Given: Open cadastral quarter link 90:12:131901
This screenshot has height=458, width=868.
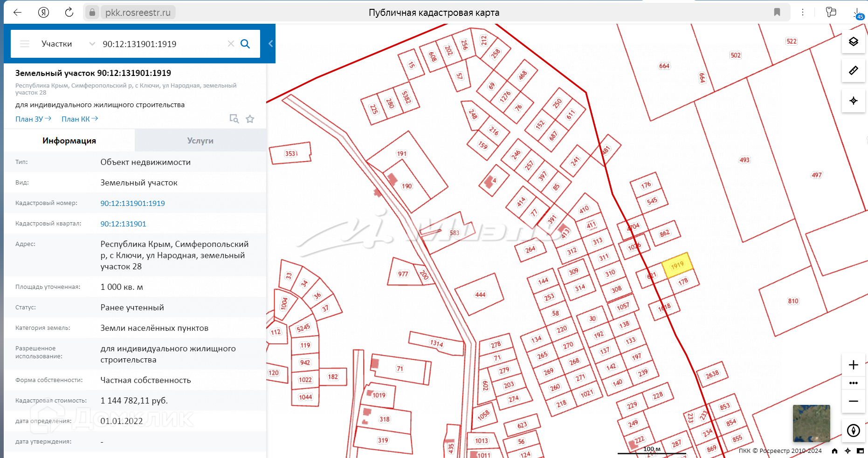Looking at the screenshot, I should (x=123, y=224).
